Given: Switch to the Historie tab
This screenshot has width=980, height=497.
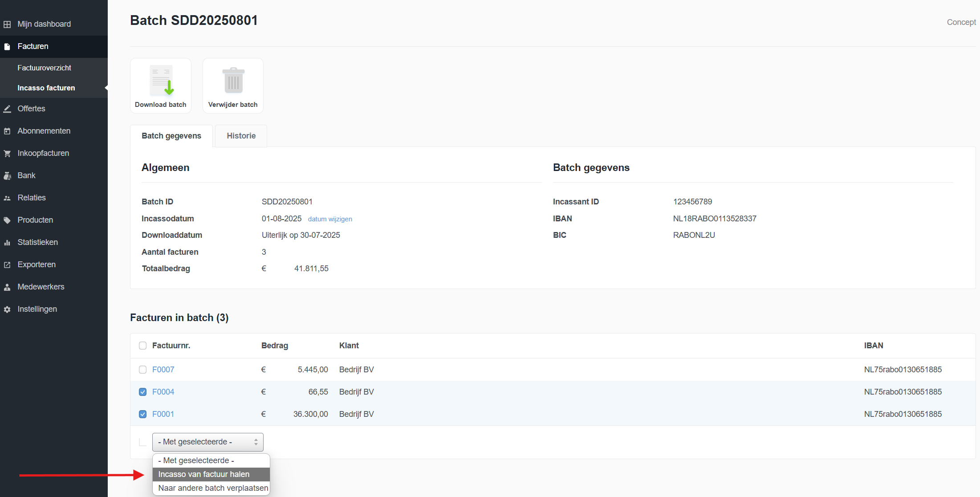Looking at the screenshot, I should click(241, 136).
